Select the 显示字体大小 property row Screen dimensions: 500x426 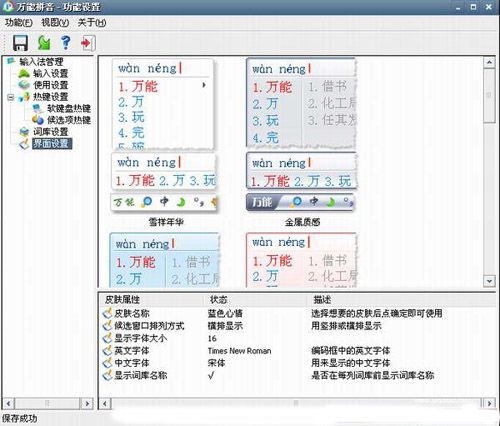[297, 338]
